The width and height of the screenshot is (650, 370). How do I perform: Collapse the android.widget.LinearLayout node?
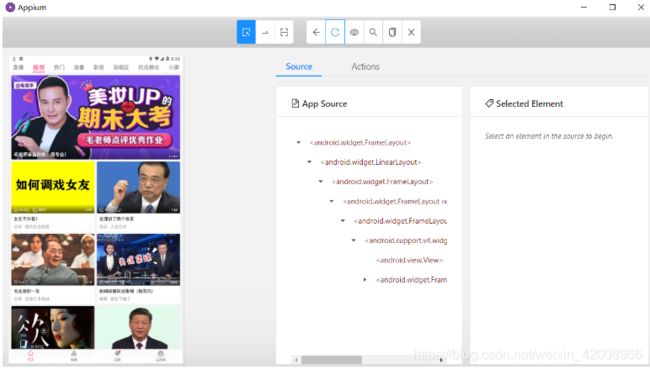(x=309, y=162)
